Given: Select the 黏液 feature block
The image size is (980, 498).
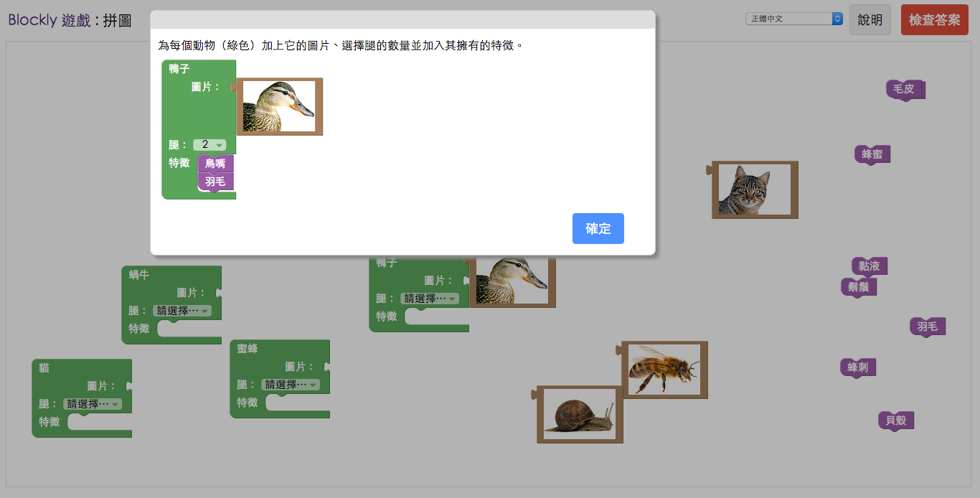Looking at the screenshot, I should 868,266.
